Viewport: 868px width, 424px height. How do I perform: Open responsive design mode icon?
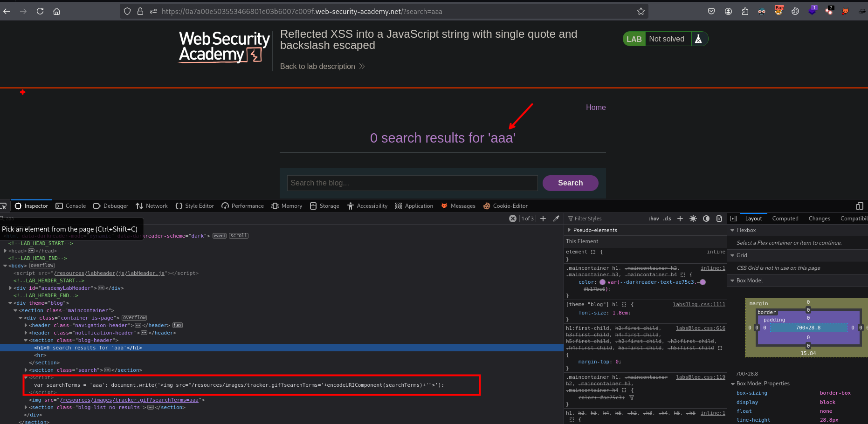[860, 206]
